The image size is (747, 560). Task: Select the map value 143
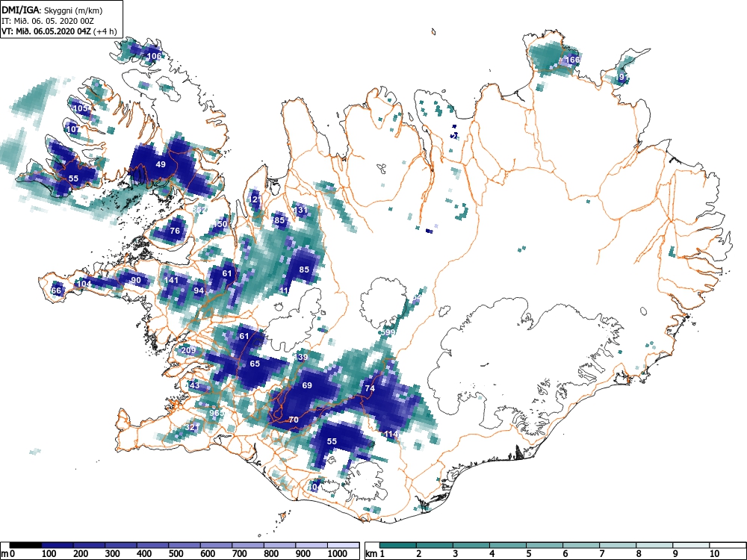[x=193, y=385]
